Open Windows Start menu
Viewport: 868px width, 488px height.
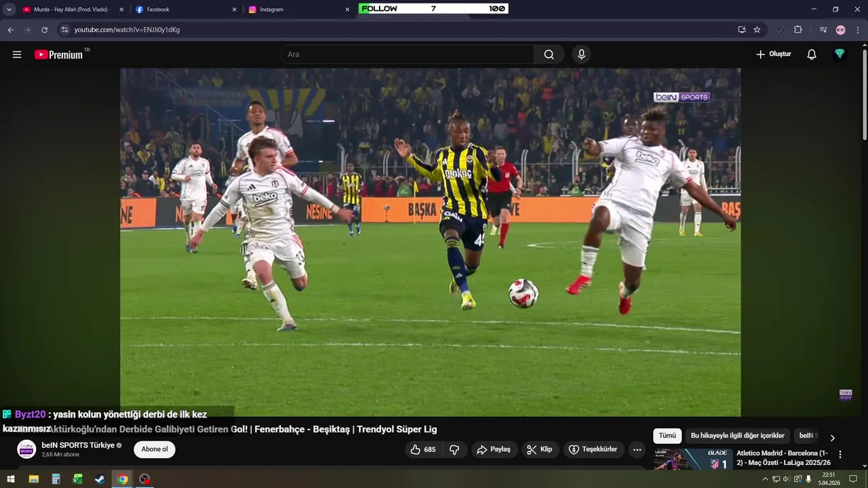(11, 479)
